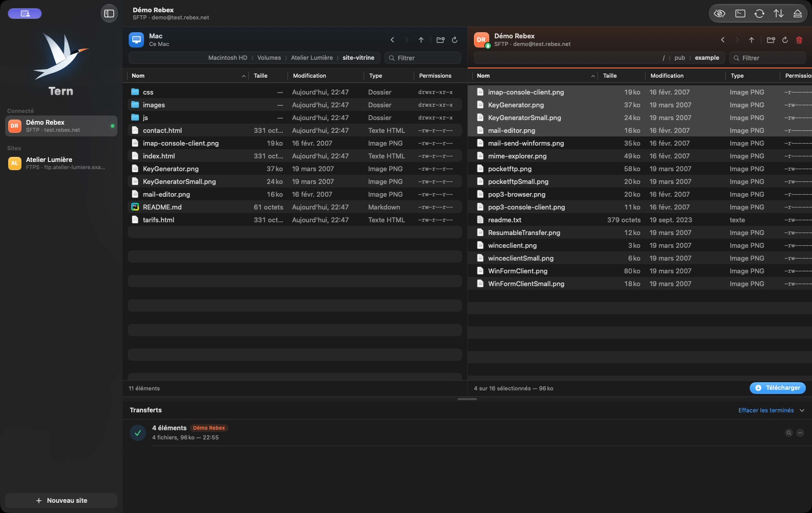Image resolution: width=812 pixels, height=513 pixels.
Task: Select ResumableTransfer.png in the remote pane
Action: (640, 232)
